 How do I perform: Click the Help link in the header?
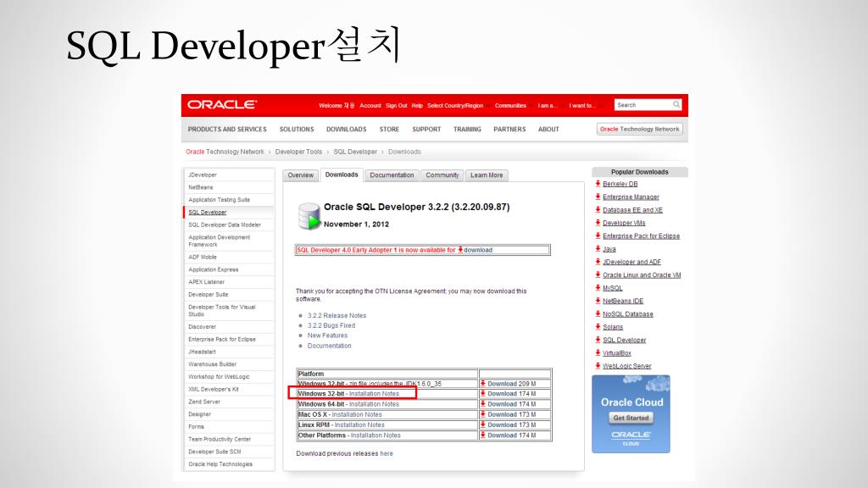[417, 105]
